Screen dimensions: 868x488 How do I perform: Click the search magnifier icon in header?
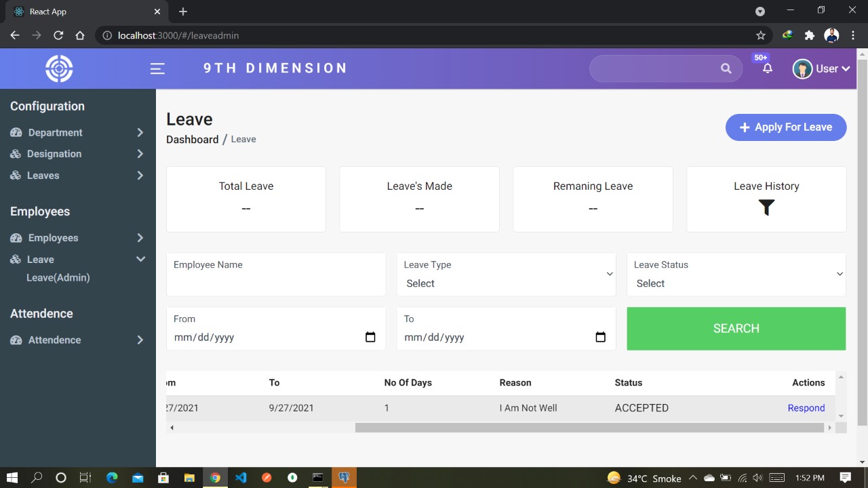(726, 68)
